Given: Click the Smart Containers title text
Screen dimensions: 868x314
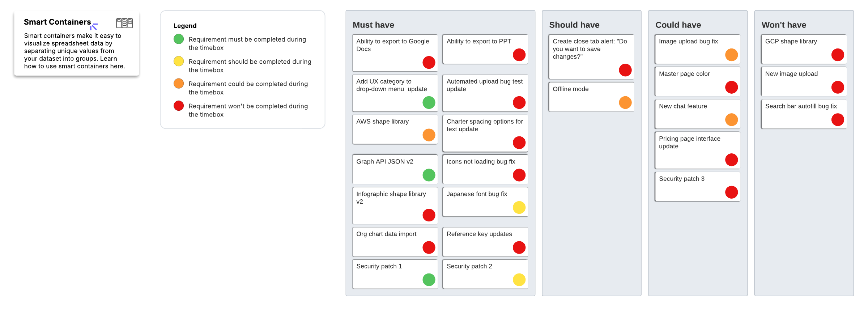Looking at the screenshot, I should click(x=57, y=22).
